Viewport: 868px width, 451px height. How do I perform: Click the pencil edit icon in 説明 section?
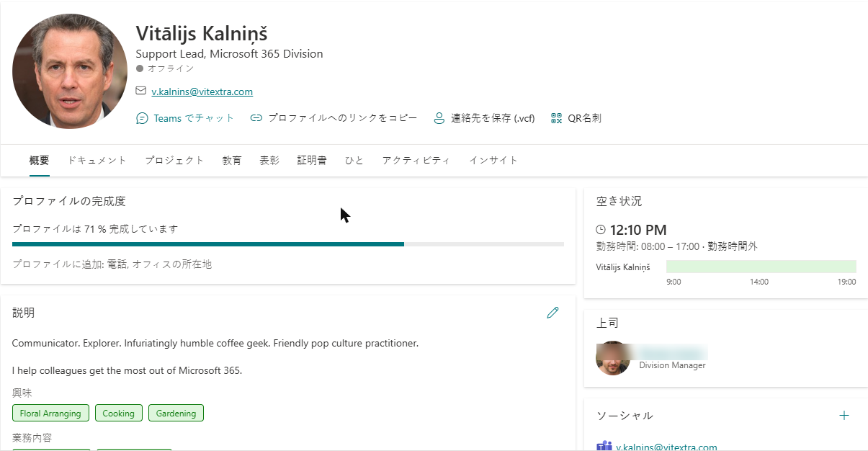[552, 313]
